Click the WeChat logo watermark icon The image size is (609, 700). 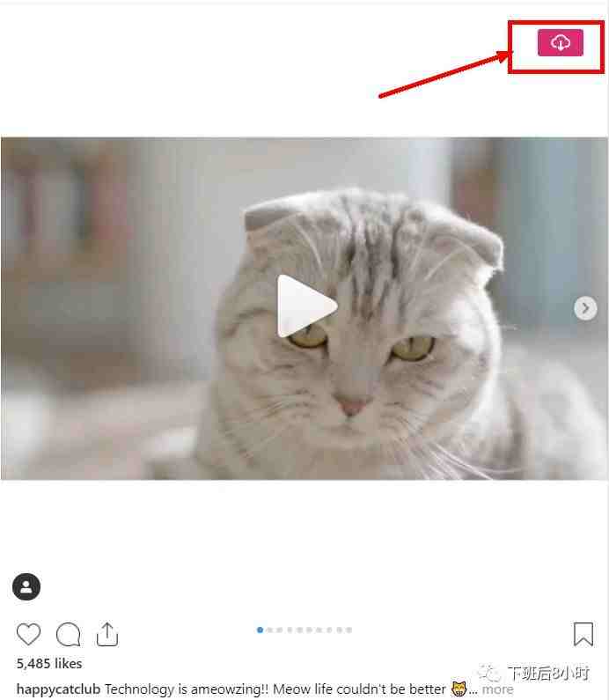coord(489,673)
